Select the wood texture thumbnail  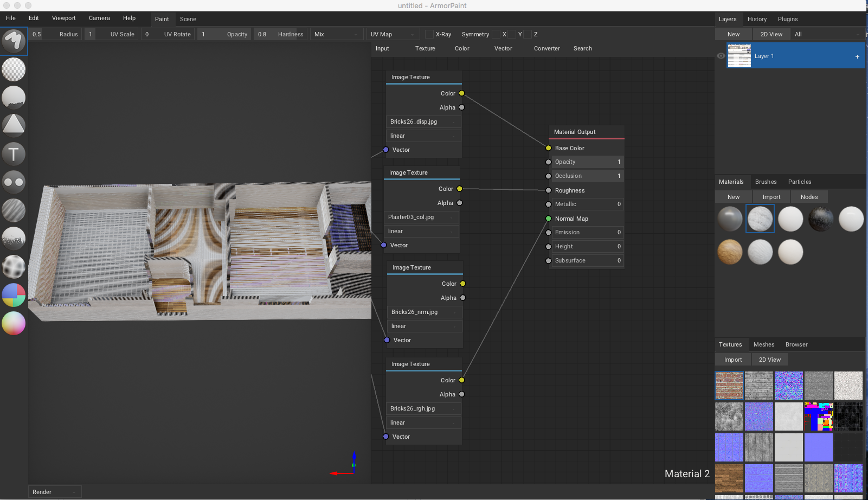tap(729, 478)
